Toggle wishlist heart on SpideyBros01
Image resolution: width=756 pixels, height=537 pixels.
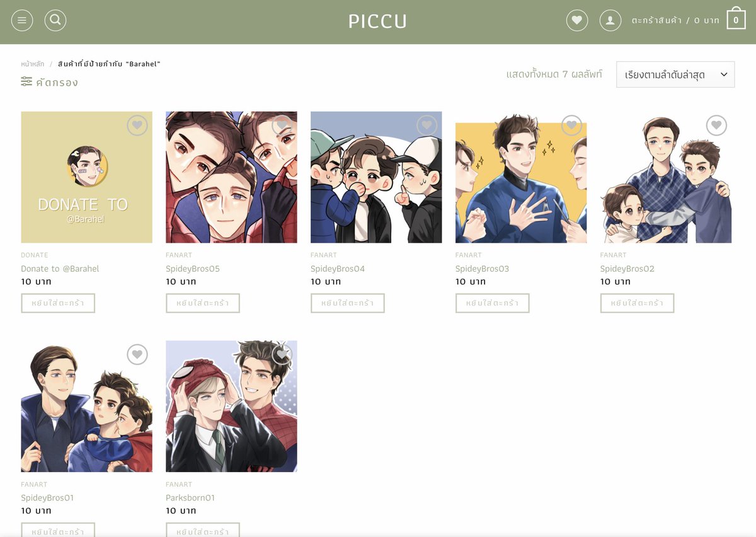tap(137, 354)
